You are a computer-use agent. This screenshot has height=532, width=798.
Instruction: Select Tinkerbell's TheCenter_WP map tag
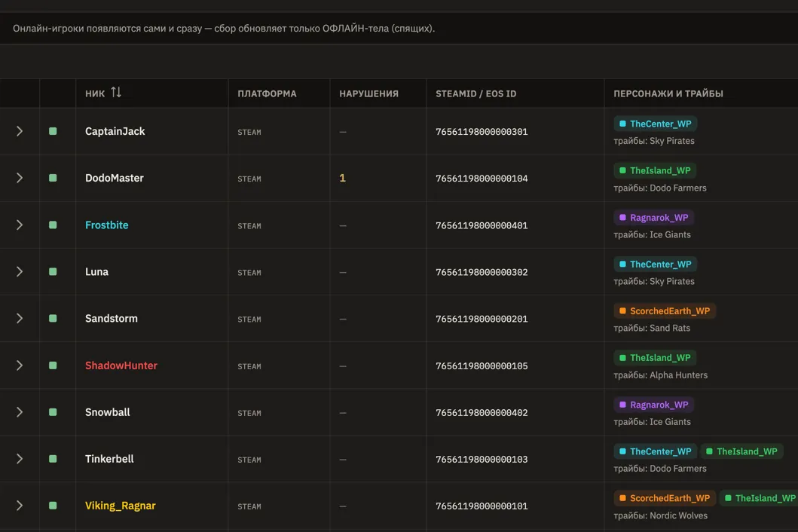tap(656, 451)
